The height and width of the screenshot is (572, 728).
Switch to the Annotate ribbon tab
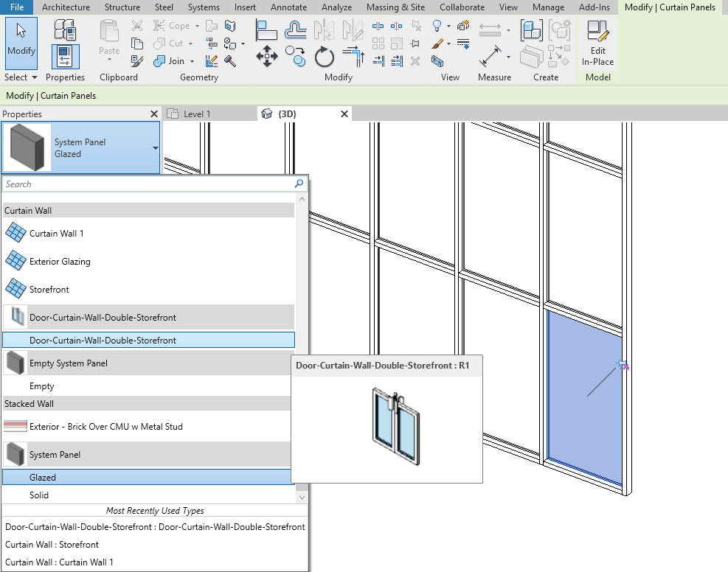(x=288, y=7)
